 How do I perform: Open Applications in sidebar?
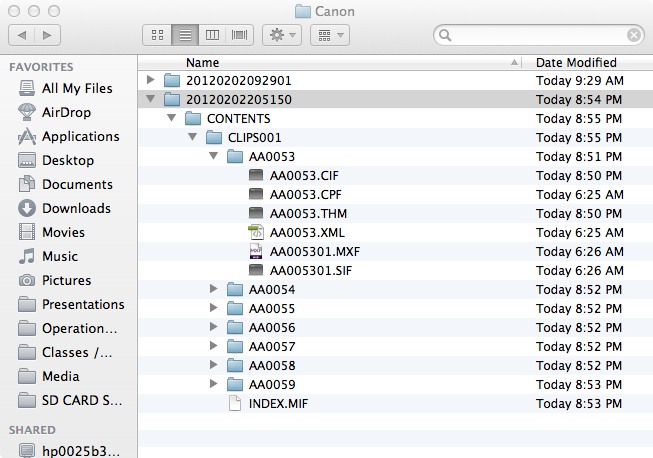click(x=80, y=137)
